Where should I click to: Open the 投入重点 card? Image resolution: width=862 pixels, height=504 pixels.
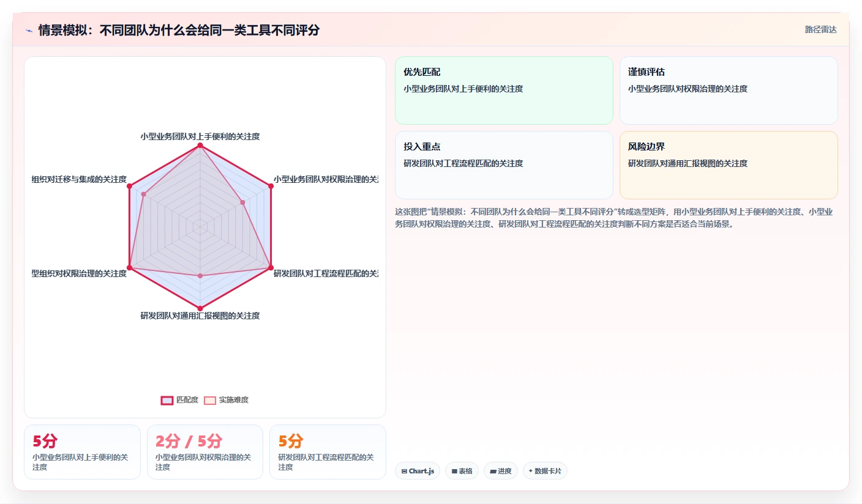click(504, 165)
